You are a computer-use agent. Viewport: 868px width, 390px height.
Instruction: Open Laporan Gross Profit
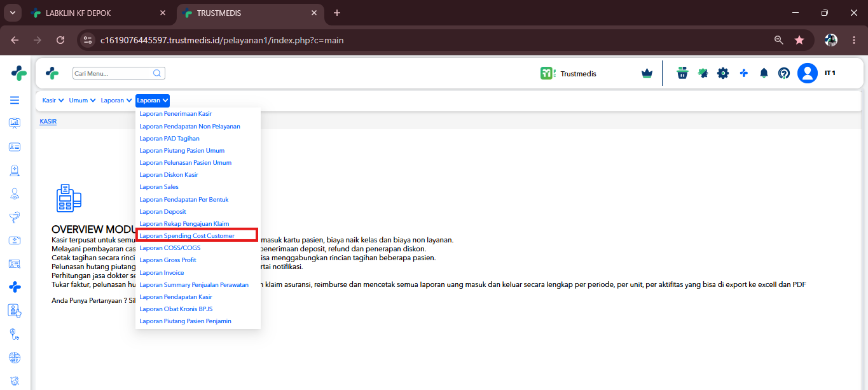[x=168, y=260]
